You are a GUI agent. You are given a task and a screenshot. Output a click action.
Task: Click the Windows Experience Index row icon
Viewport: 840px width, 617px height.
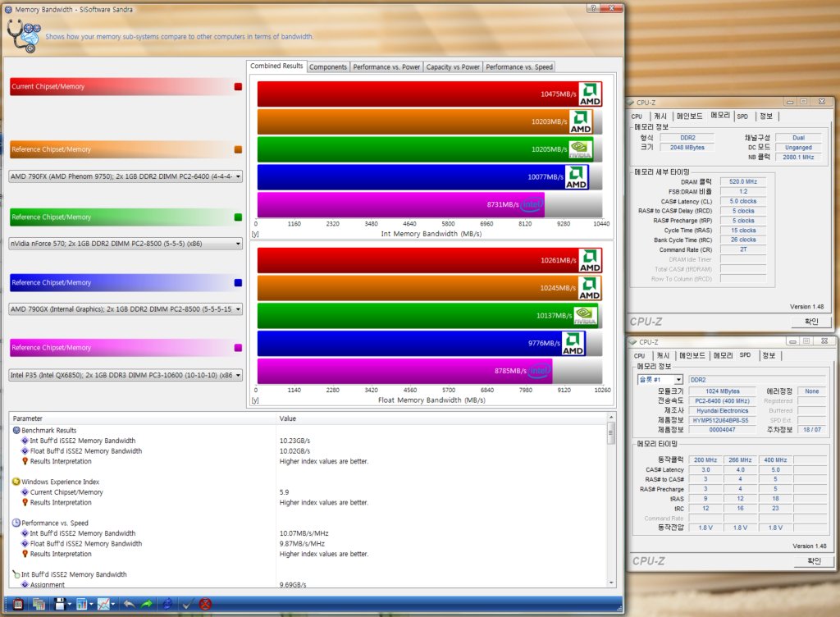(16, 482)
